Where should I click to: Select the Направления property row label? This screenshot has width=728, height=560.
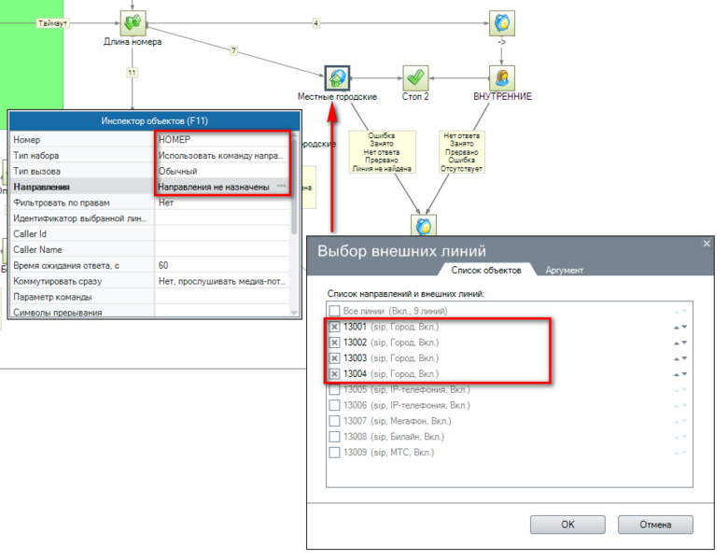coord(41,187)
